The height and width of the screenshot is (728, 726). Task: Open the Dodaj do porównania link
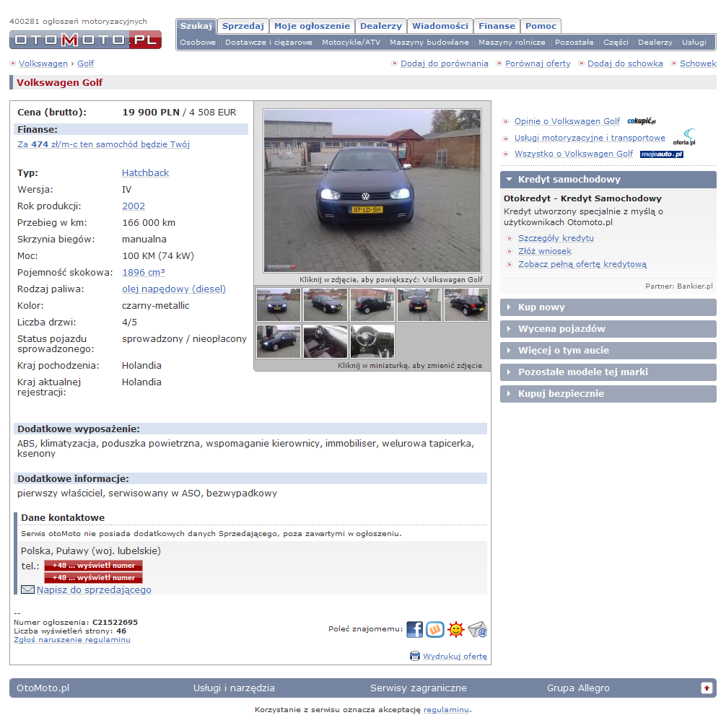point(445,63)
